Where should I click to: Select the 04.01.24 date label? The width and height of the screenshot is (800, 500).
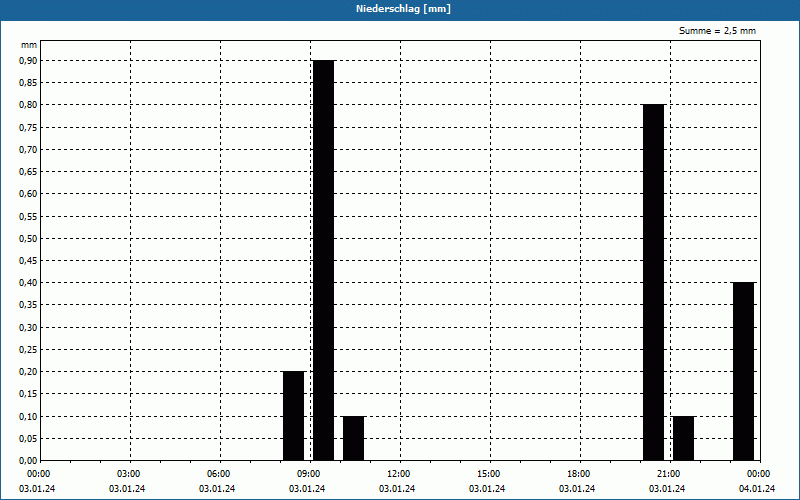[757, 489]
